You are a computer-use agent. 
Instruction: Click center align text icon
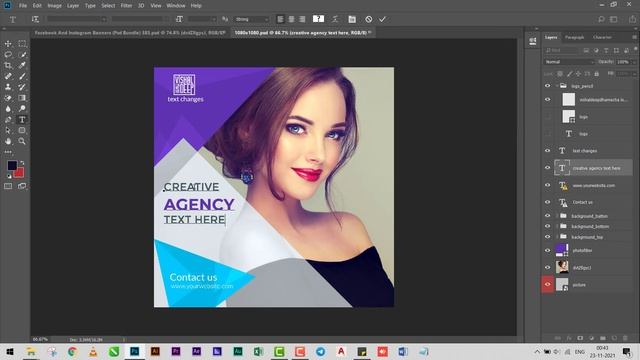[291, 19]
